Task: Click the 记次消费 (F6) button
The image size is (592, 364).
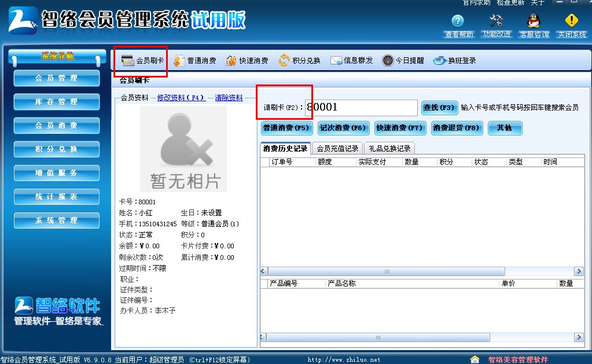Action: click(x=343, y=128)
